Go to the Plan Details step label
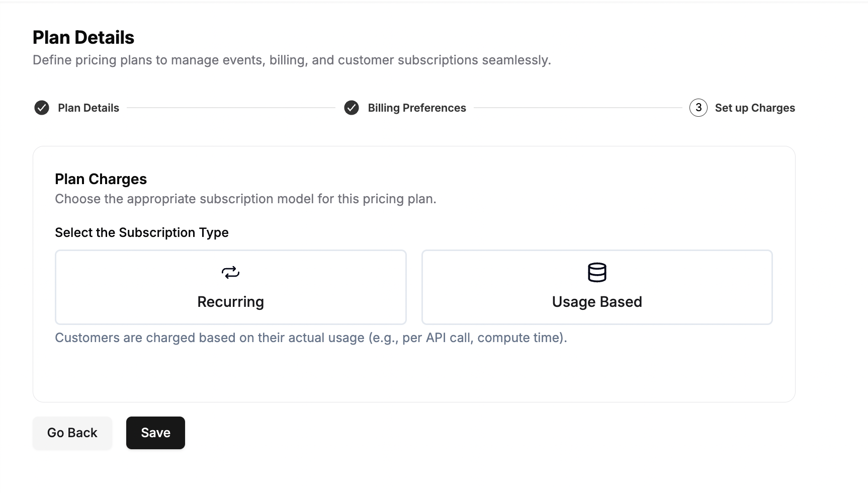 coord(89,108)
